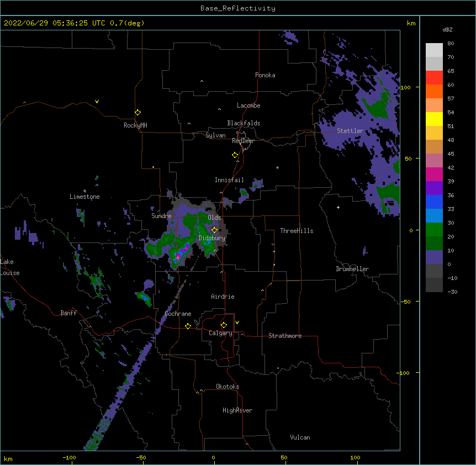The image size is (476, 465).
Task: Click the Cochrane label
Action: [x=178, y=314]
